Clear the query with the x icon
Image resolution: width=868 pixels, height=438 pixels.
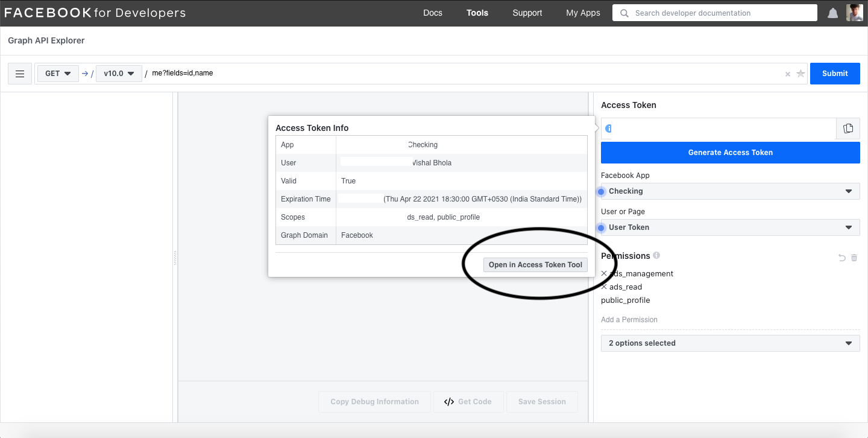(787, 74)
